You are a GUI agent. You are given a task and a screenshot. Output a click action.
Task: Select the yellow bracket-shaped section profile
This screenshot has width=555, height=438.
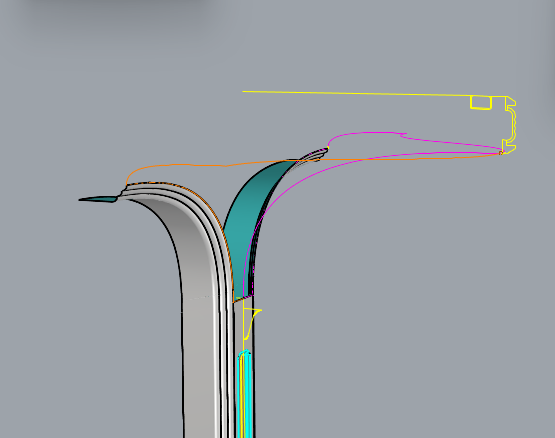point(510,125)
